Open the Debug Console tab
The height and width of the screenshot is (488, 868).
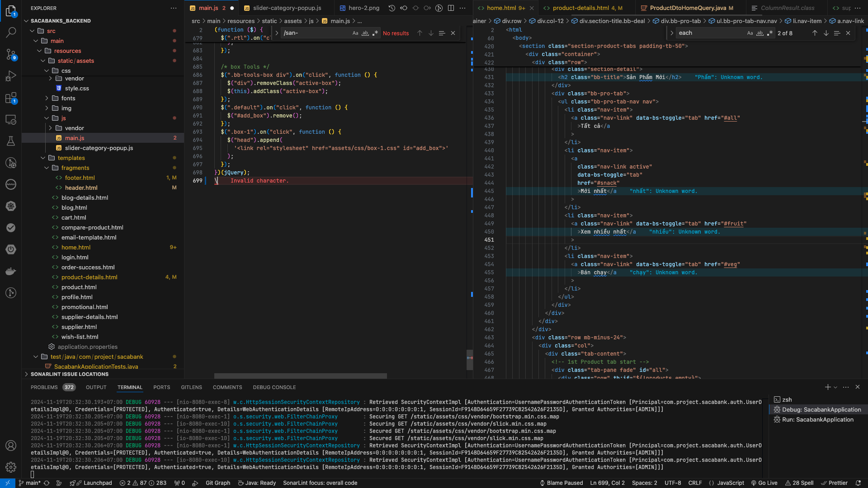(274, 387)
